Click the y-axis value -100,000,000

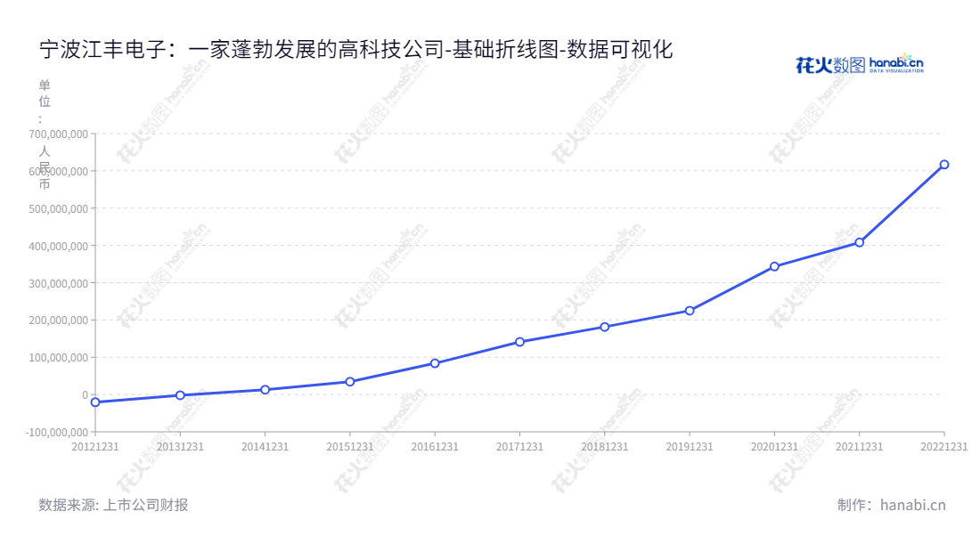coord(56,432)
